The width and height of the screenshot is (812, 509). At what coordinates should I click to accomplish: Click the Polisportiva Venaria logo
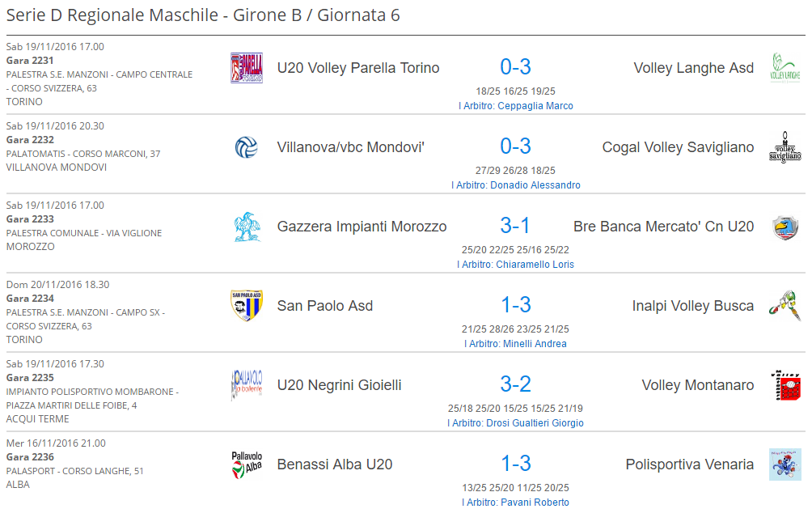point(785,464)
